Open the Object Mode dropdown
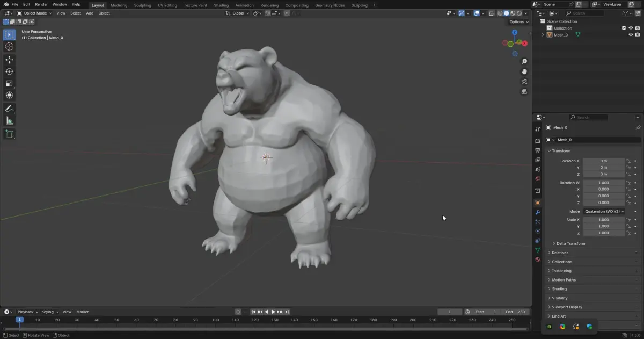 pyautogui.click(x=35, y=13)
